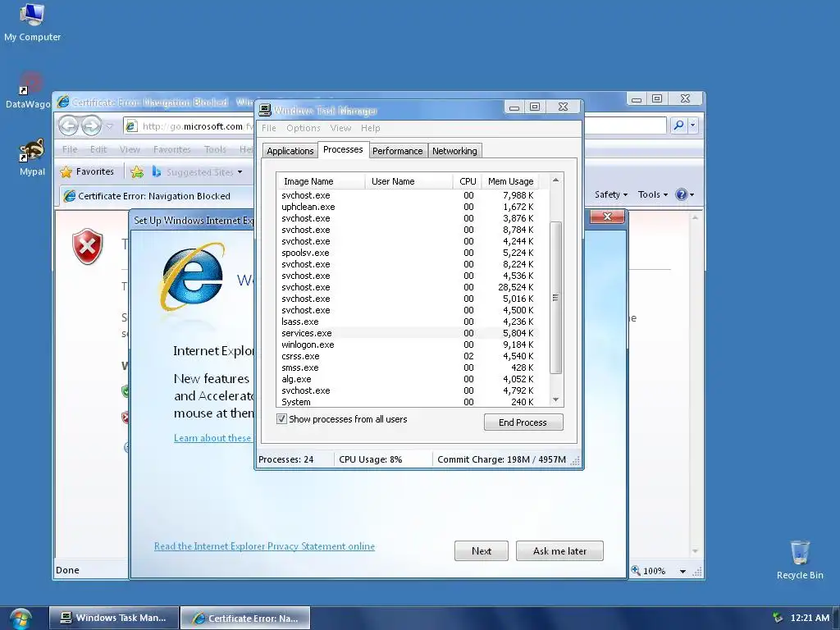Sort by the CPU column header
The image size is (840, 630).
pos(467,181)
